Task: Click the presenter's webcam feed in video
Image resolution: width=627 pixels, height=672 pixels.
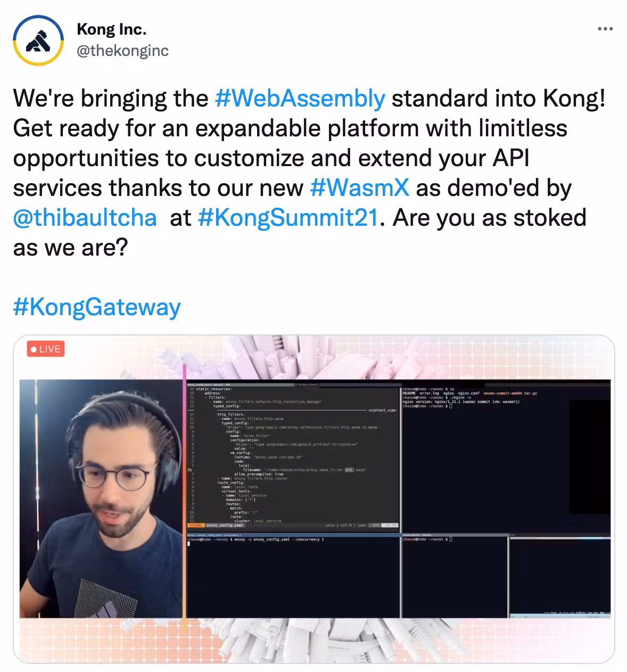Action: [102, 499]
